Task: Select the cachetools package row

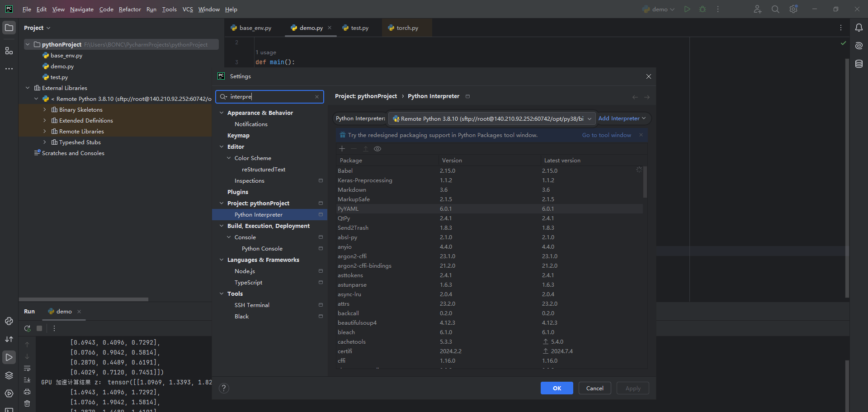Action: coord(490,341)
